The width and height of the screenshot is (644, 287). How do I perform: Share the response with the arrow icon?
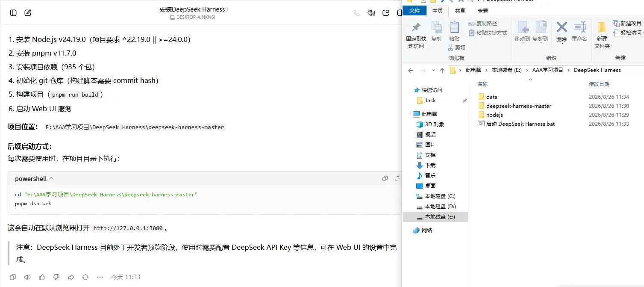click(x=71, y=277)
